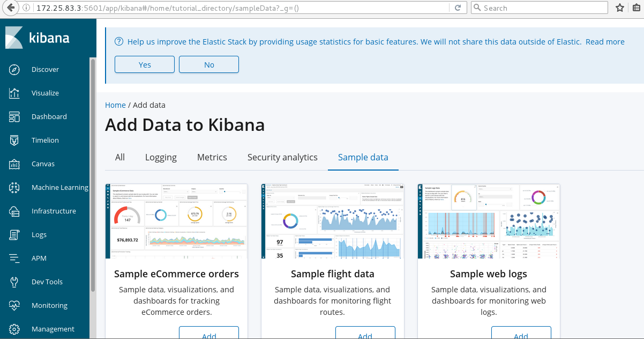Click the site info icon in address bar
The height and width of the screenshot is (339, 644).
click(x=27, y=8)
